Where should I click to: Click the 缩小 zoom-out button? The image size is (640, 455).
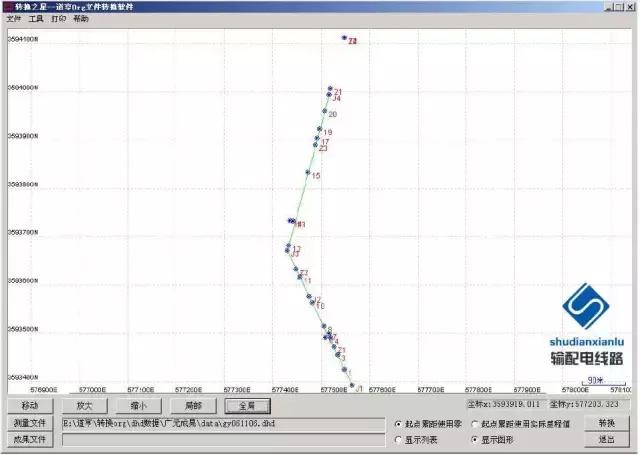tap(139, 406)
